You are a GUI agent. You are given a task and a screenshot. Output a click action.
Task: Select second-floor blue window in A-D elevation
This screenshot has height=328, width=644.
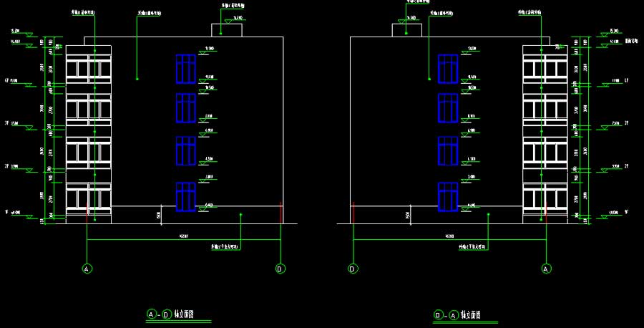[186, 151]
